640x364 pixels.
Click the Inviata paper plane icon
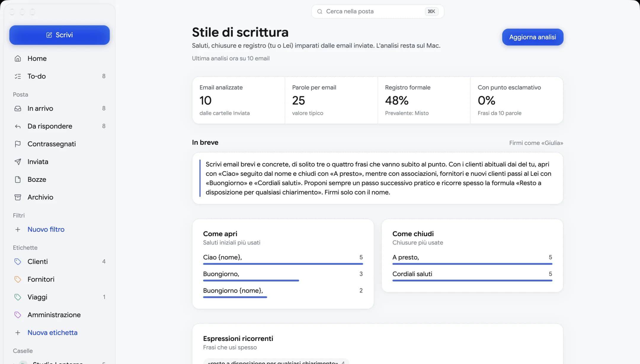18,162
